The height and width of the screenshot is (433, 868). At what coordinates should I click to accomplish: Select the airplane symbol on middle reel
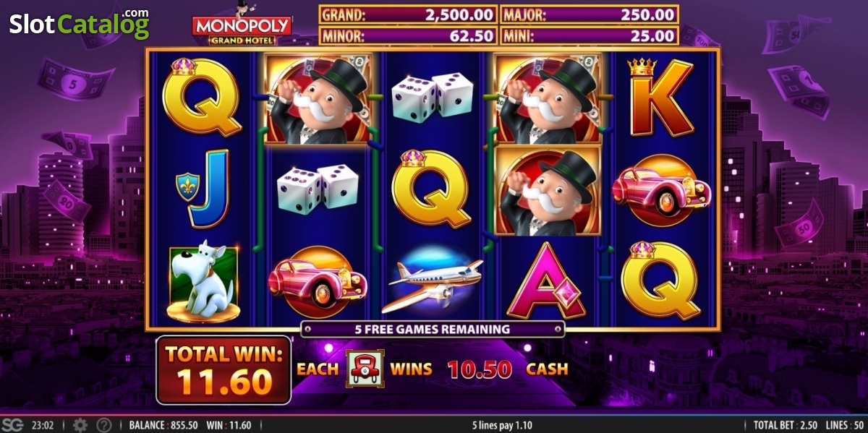click(x=431, y=282)
